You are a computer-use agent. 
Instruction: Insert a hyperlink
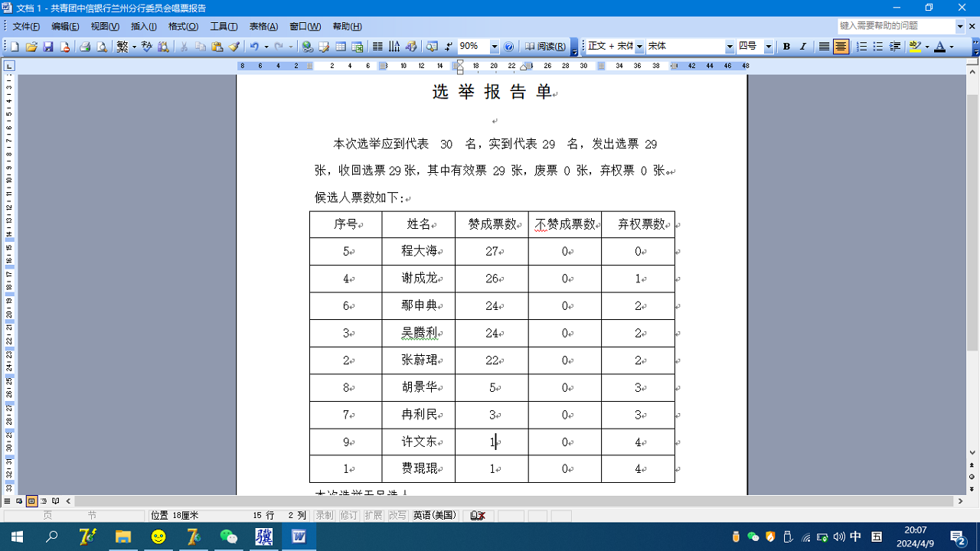[307, 47]
